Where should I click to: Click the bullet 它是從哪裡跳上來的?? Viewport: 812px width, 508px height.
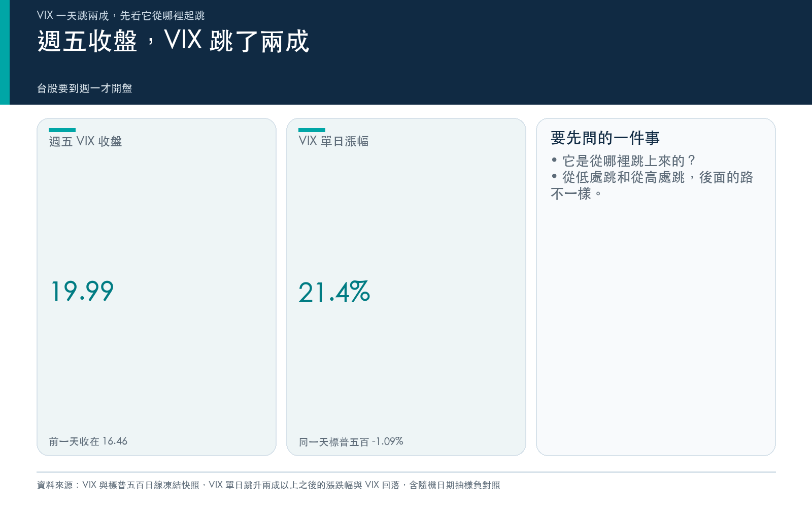pyautogui.click(x=624, y=161)
